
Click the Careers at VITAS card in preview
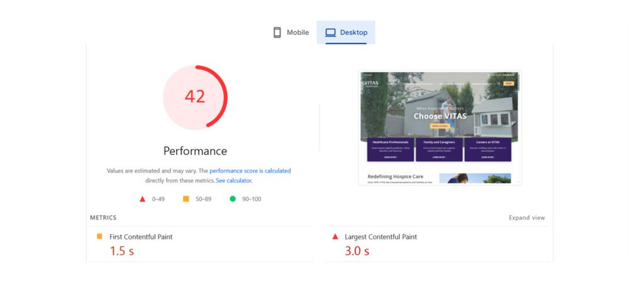coord(487,150)
